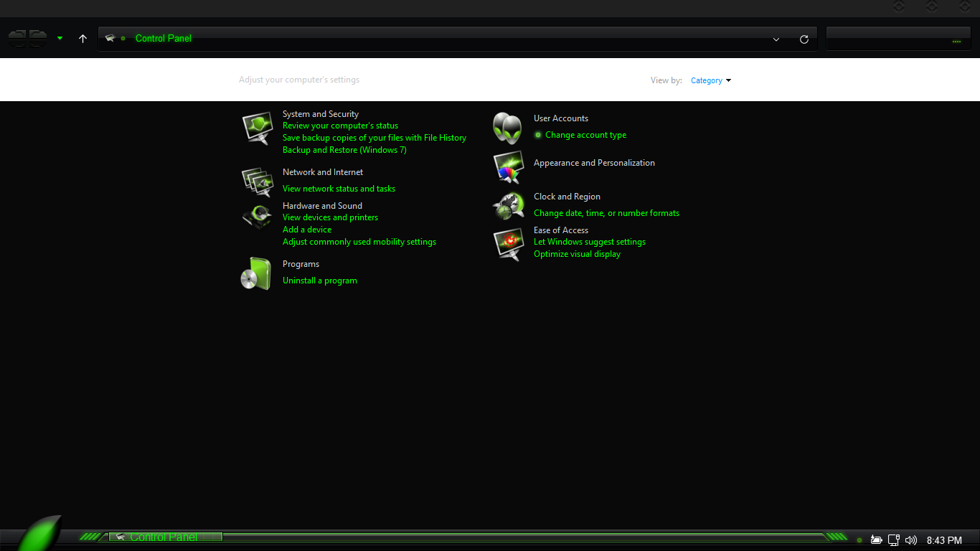980x551 pixels.
Task: Open the Programs heading
Action: 301,264
